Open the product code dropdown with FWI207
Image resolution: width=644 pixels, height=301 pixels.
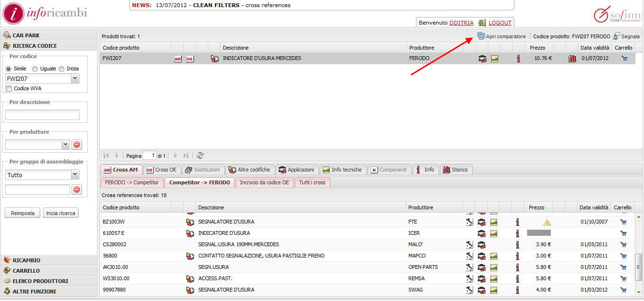click(x=75, y=79)
